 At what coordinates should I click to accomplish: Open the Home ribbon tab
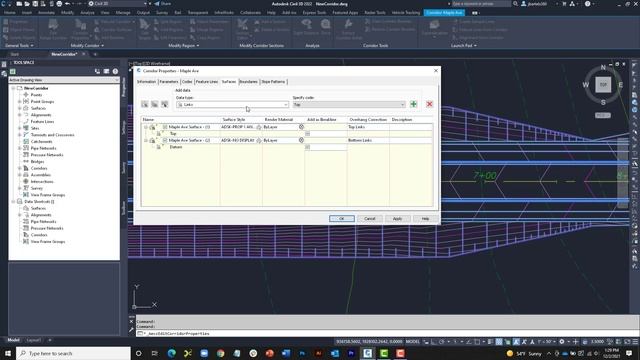pyautogui.click(x=10, y=13)
